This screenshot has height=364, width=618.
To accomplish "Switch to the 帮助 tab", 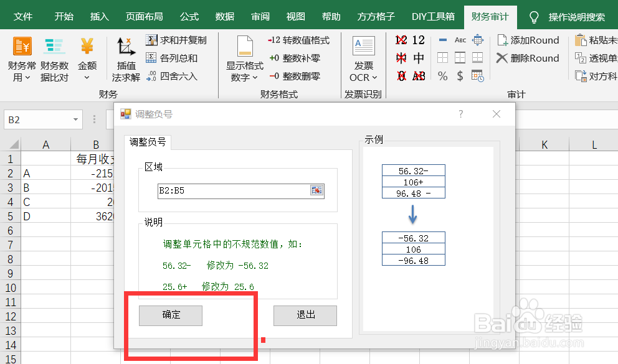I will tap(331, 17).
